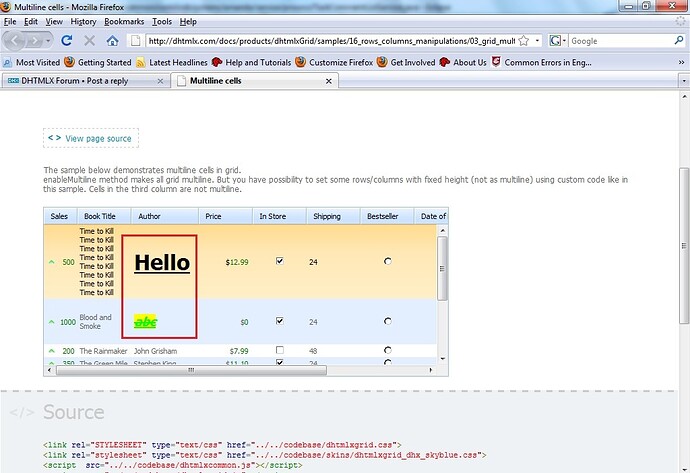Select Bestseller radio for Time to Kill row
Viewport: 690px width, 473px height.
click(x=388, y=261)
